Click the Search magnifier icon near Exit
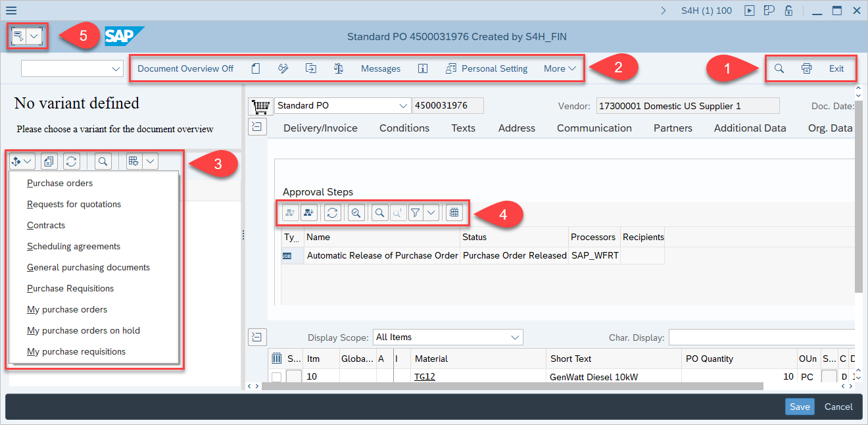This screenshot has width=868, height=425. [779, 68]
